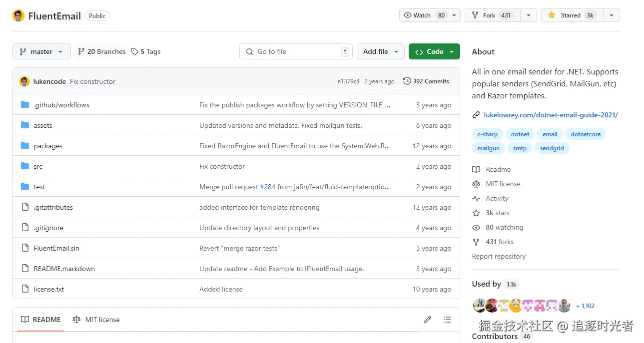Expand the green Code dropdown button
644x343 pixels.
point(434,51)
